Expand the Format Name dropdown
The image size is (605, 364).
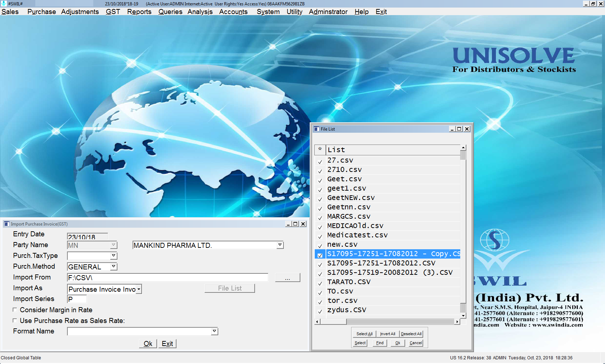coord(214,331)
